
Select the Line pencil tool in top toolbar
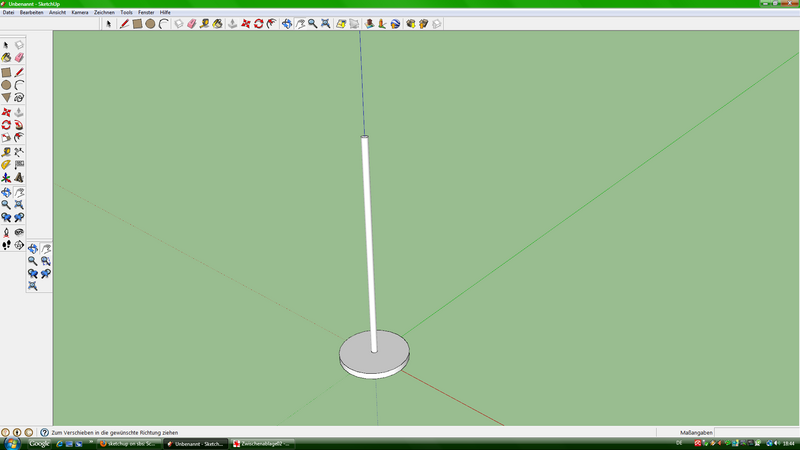tap(124, 23)
